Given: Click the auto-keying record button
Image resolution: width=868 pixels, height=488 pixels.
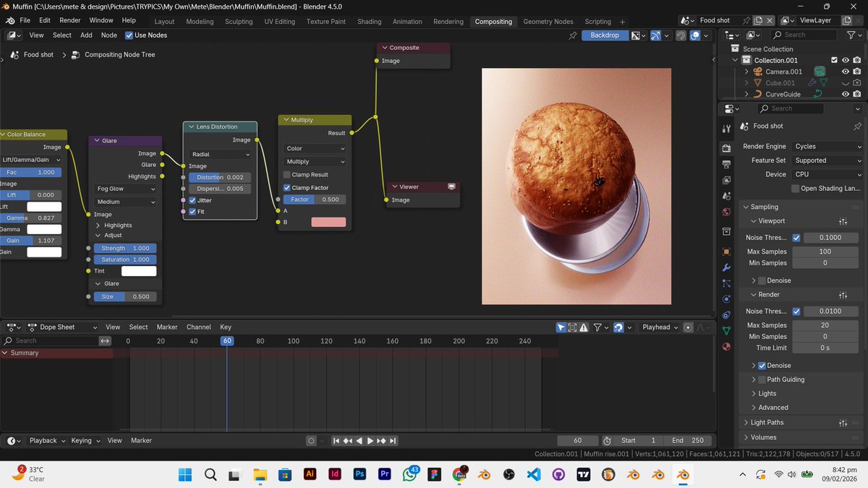Looking at the screenshot, I should pos(311,440).
